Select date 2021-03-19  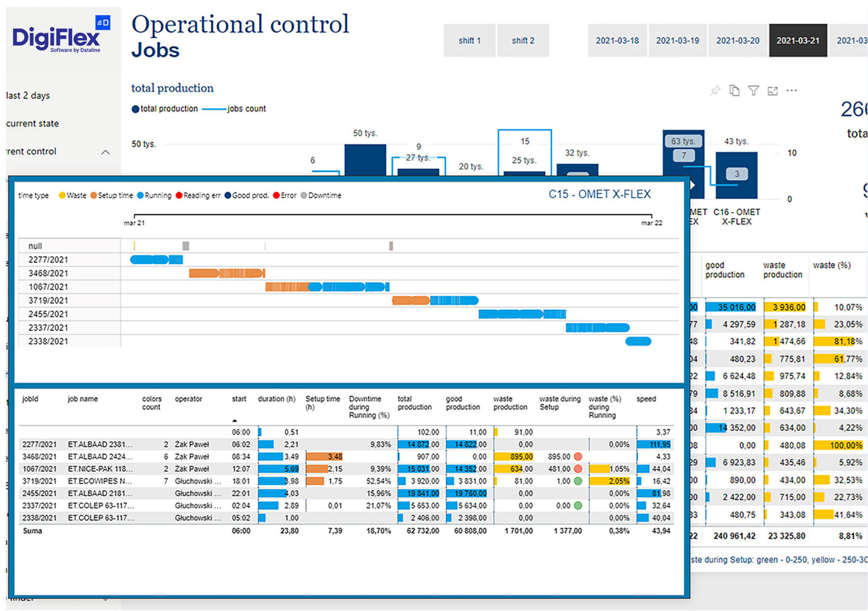[677, 40]
